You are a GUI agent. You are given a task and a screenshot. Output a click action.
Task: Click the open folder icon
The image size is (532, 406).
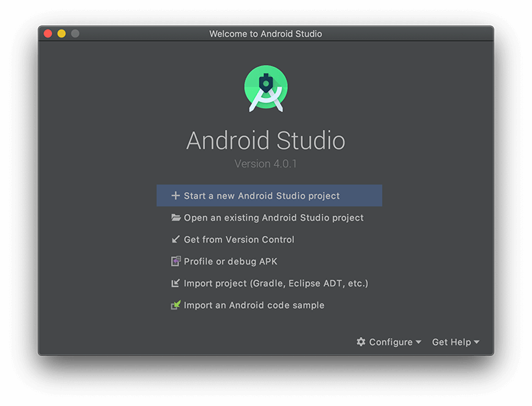pos(176,217)
